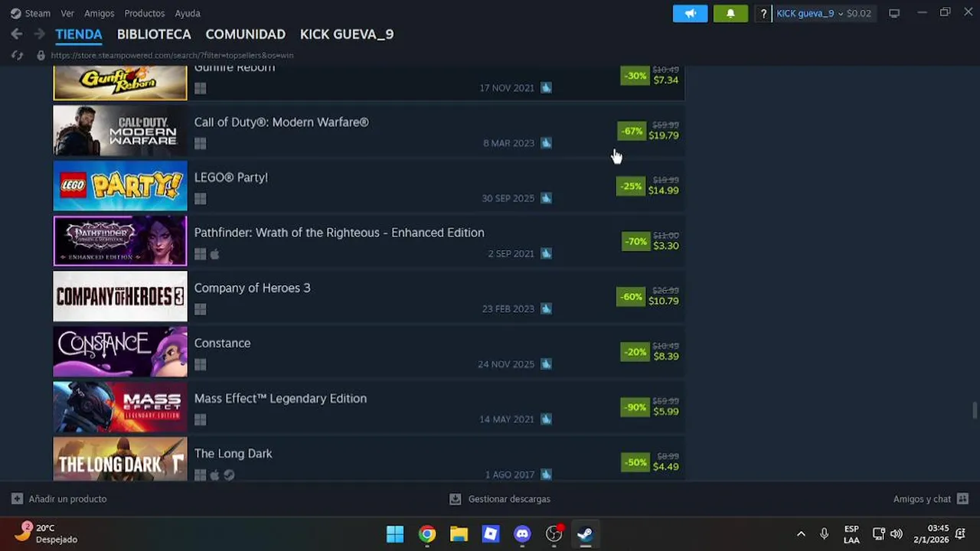Click the Windows platform icon for LEGO Party!
980x551 pixels.
pyautogui.click(x=201, y=198)
